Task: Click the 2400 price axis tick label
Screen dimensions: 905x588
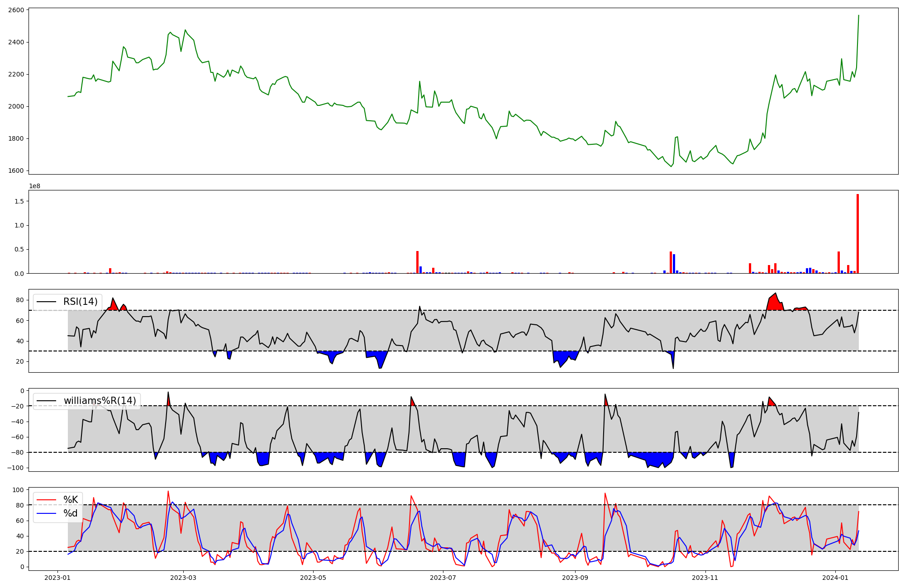Action: click(16, 42)
